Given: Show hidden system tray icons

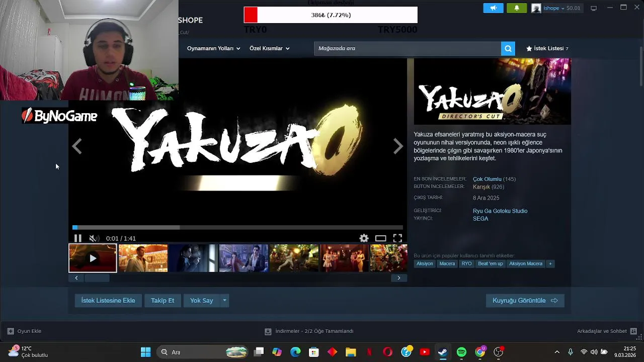Looking at the screenshot, I should 556,352.
